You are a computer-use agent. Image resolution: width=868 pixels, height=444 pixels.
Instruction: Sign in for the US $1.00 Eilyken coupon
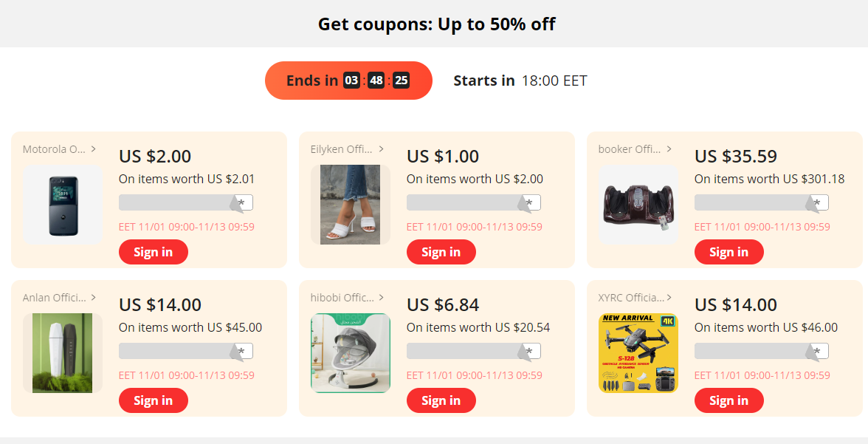coord(441,252)
